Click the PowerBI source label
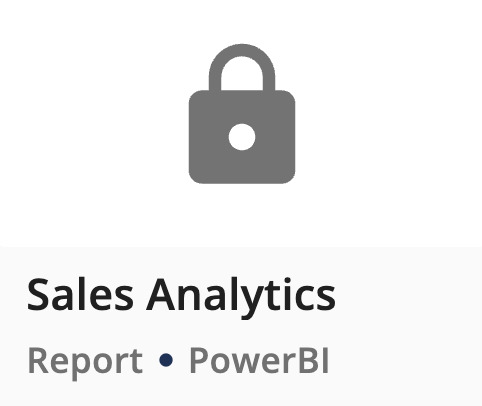The image size is (482, 406). 259,361
